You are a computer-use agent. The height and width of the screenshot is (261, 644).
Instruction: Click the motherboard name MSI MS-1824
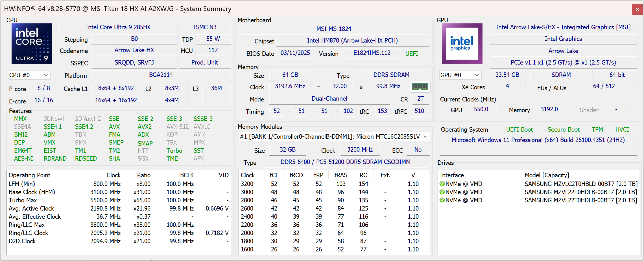pyautogui.click(x=334, y=29)
